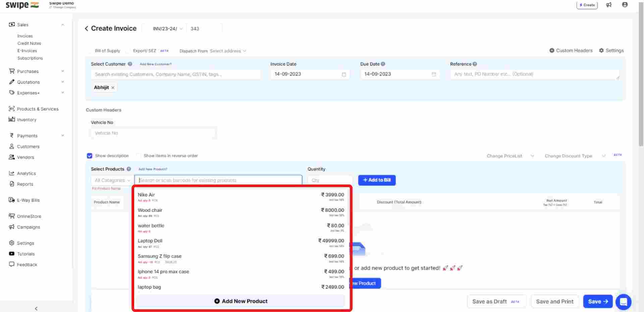Open Feedback in sidebar
This screenshot has height=312, width=644.
23,265
